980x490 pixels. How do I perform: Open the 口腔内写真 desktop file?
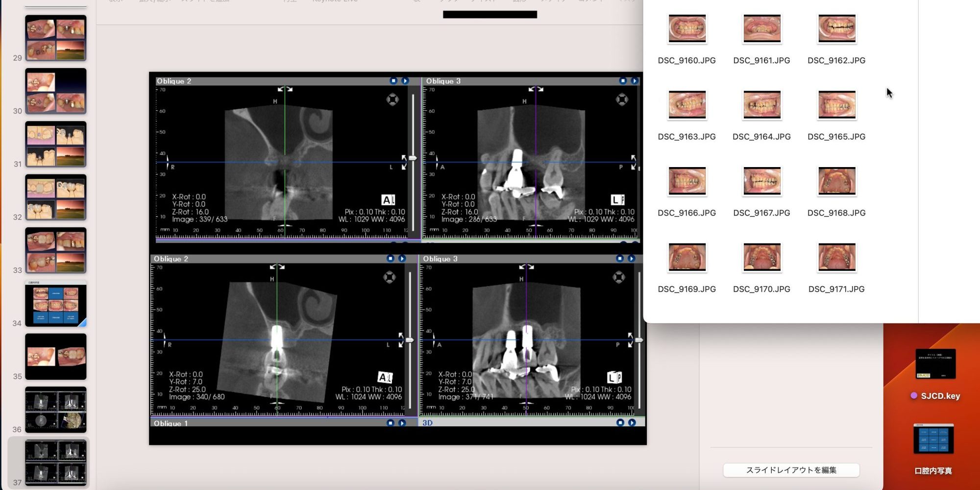tap(933, 440)
